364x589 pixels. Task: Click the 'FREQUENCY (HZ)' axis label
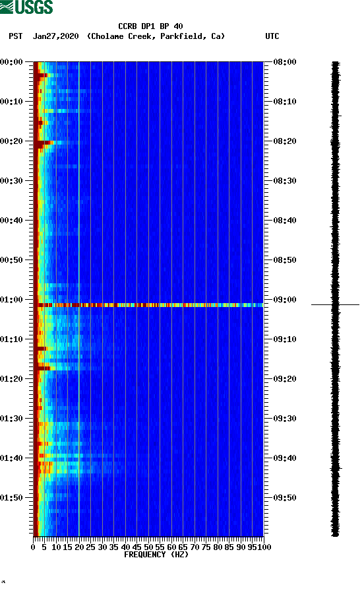pyautogui.click(x=156, y=555)
